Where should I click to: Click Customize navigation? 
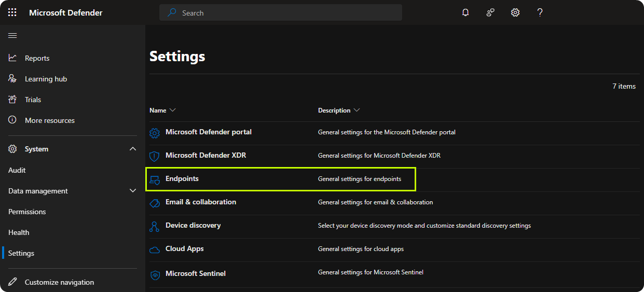[x=59, y=282]
